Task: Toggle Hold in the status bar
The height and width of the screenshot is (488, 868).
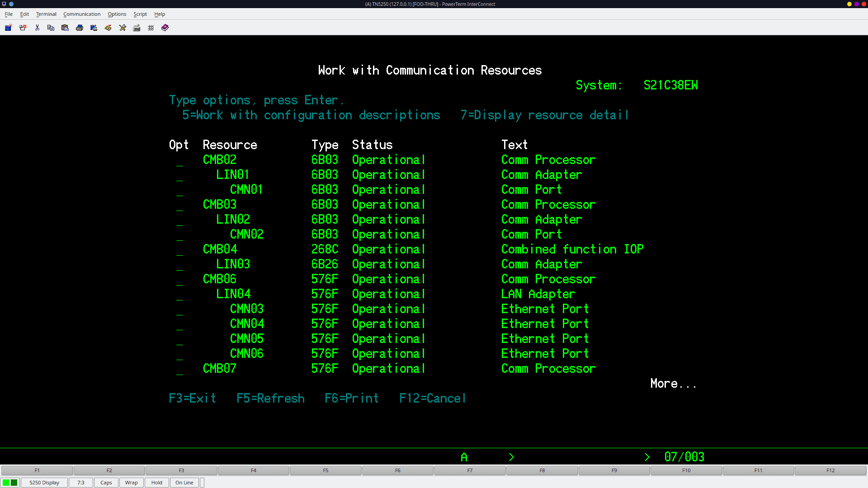Action: tap(156, 482)
